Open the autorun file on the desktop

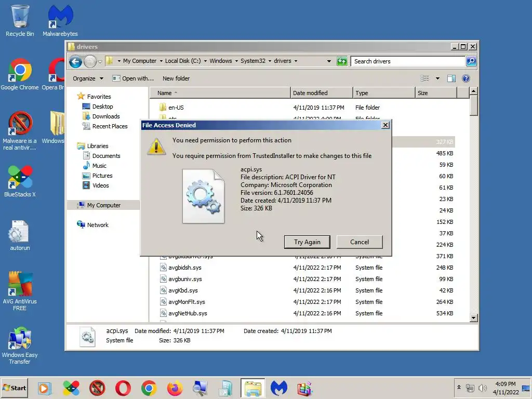tap(20, 235)
